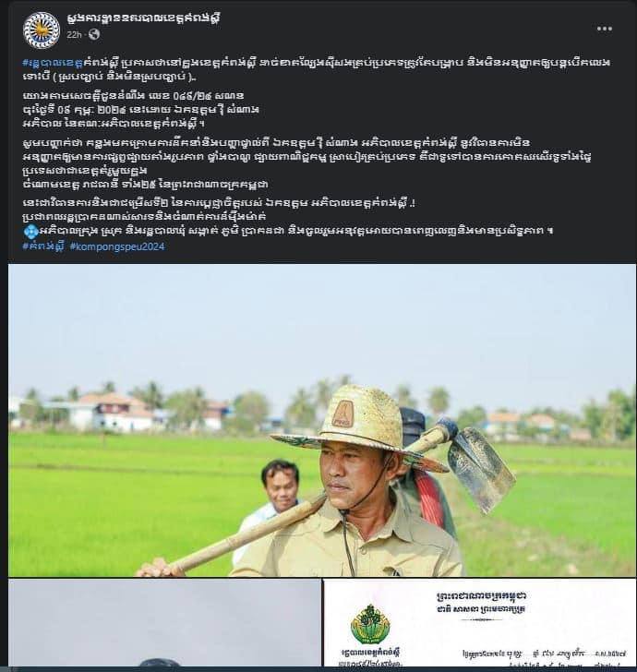Open the three-dot post options menu
Image resolution: width=637 pixels, height=672 pixels.
tap(605, 29)
